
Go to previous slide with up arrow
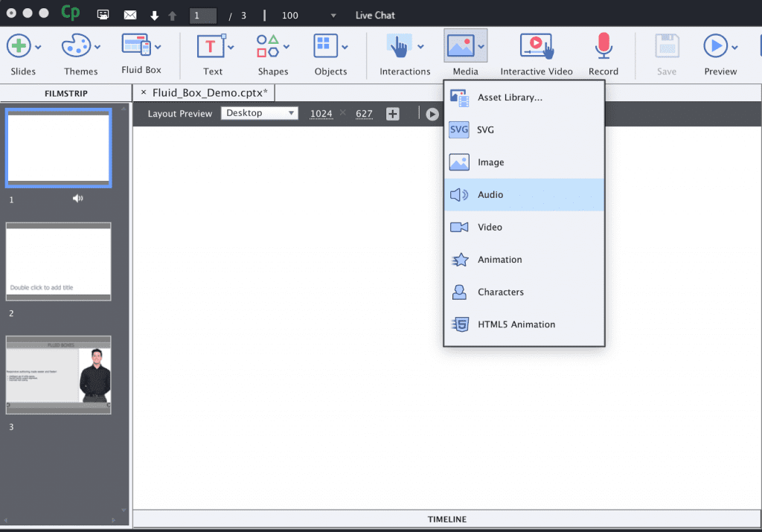(172, 16)
